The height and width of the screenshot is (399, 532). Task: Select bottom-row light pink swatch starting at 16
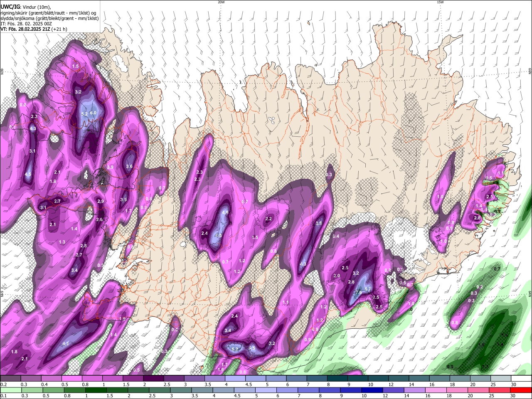(x=436, y=390)
